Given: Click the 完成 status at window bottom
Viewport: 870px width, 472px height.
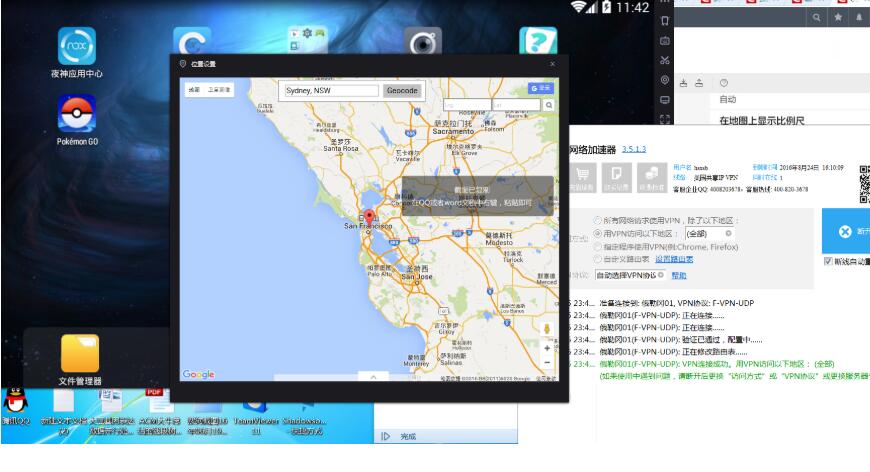Looking at the screenshot, I should [x=408, y=437].
